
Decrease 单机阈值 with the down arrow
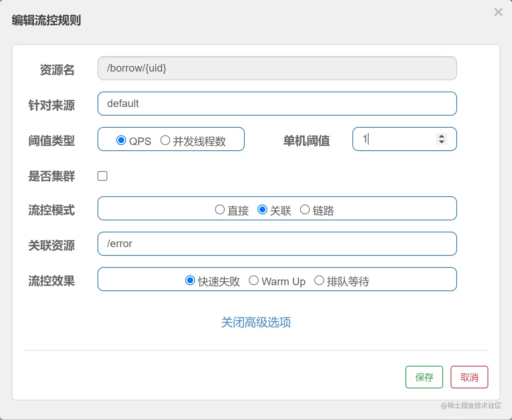[441, 142]
